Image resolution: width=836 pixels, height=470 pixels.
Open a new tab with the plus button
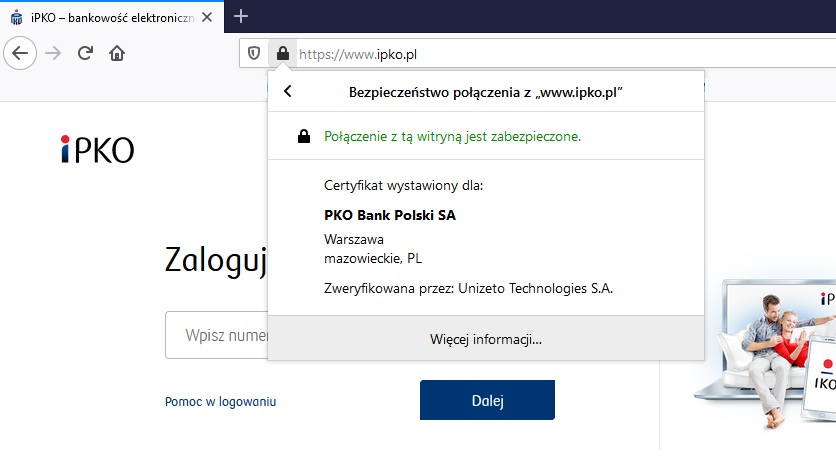point(241,17)
